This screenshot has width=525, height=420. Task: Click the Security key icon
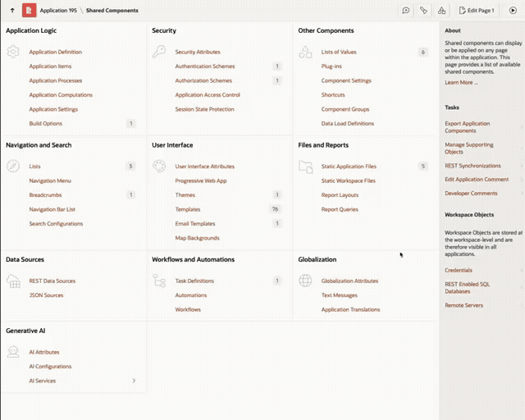pyautogui.click(x=159, y=52)
